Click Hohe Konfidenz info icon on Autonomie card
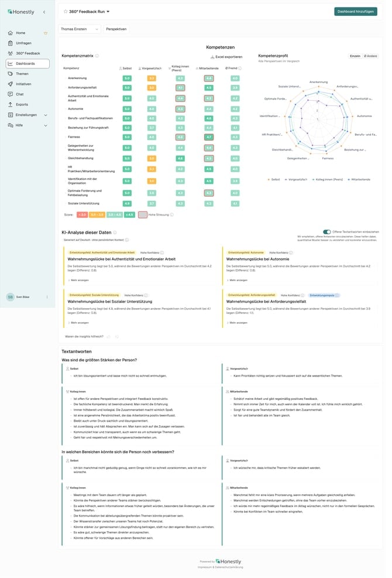 (291, 253)
